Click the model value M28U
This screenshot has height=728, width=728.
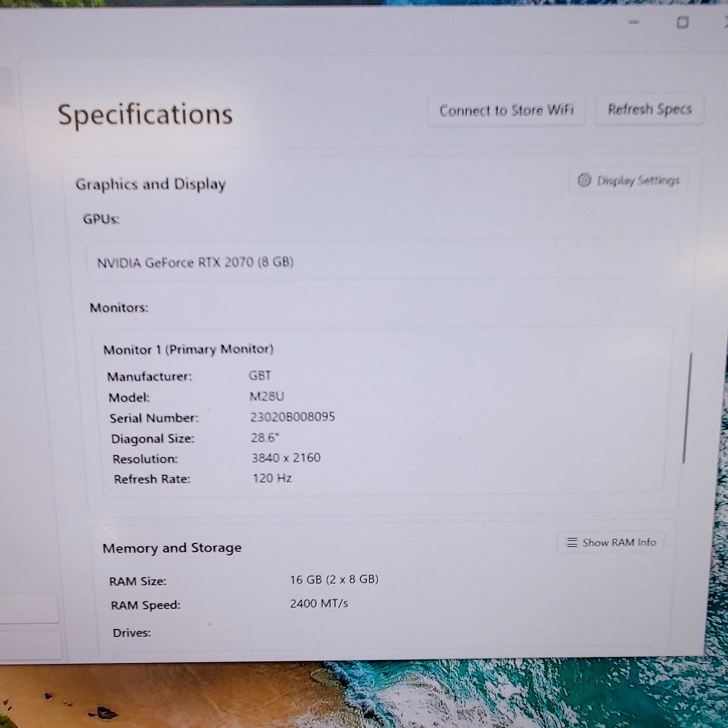coord(266,397)
